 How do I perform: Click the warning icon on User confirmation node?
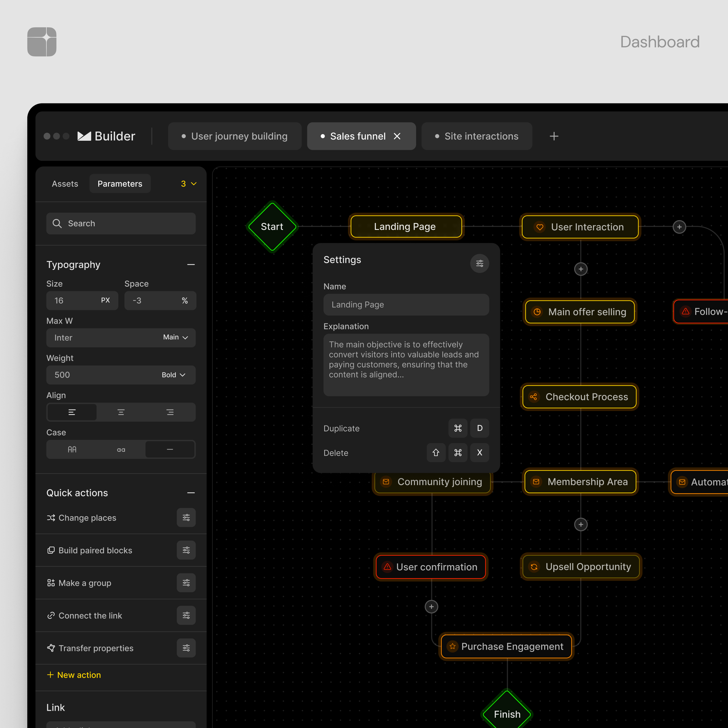pyautogui.click(x=387, y=567)
